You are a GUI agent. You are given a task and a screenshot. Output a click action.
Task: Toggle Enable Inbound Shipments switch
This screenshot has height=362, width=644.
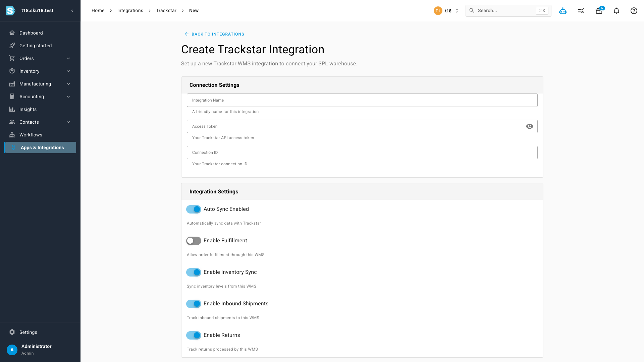click(194, 304)
